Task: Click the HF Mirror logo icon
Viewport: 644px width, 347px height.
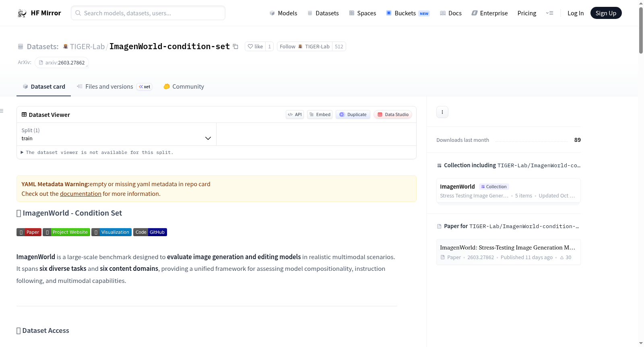Action: (22, 13)
